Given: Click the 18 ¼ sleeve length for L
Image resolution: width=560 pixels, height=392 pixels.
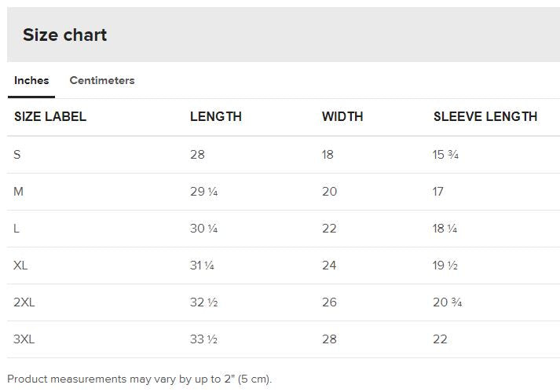Looking at the screenshot, I should point(445,228).
